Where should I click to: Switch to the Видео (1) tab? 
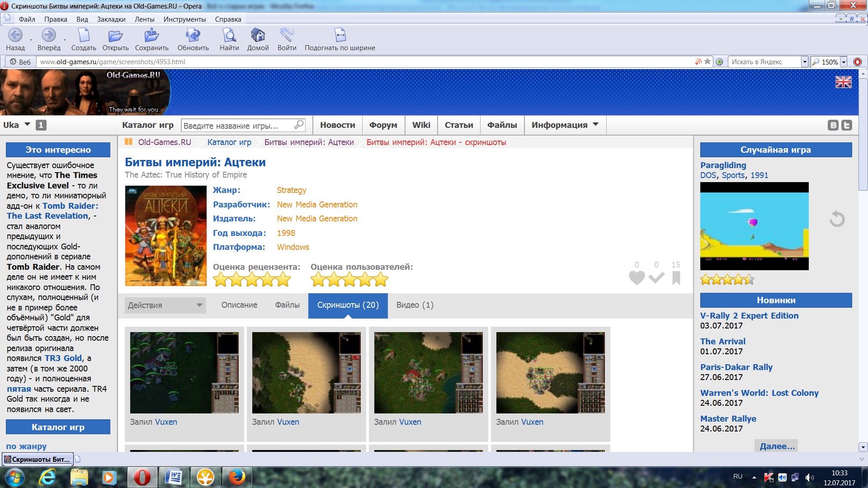click(415, 305)
